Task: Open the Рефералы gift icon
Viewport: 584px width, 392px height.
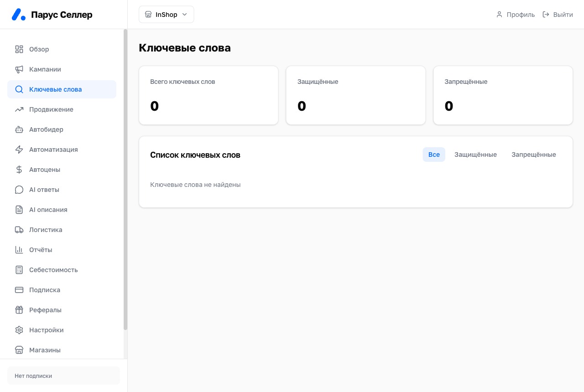Action: click(19, 310)
